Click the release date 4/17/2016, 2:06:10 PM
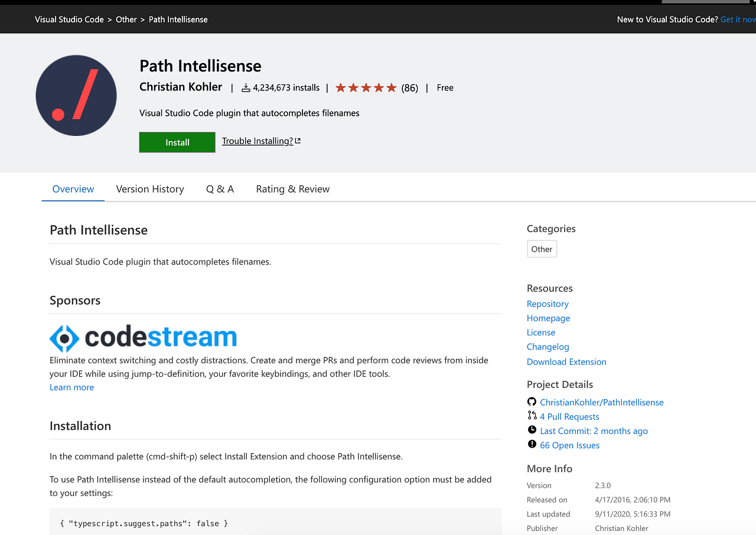This screenshot has height=535, width=756. [633, 500]
